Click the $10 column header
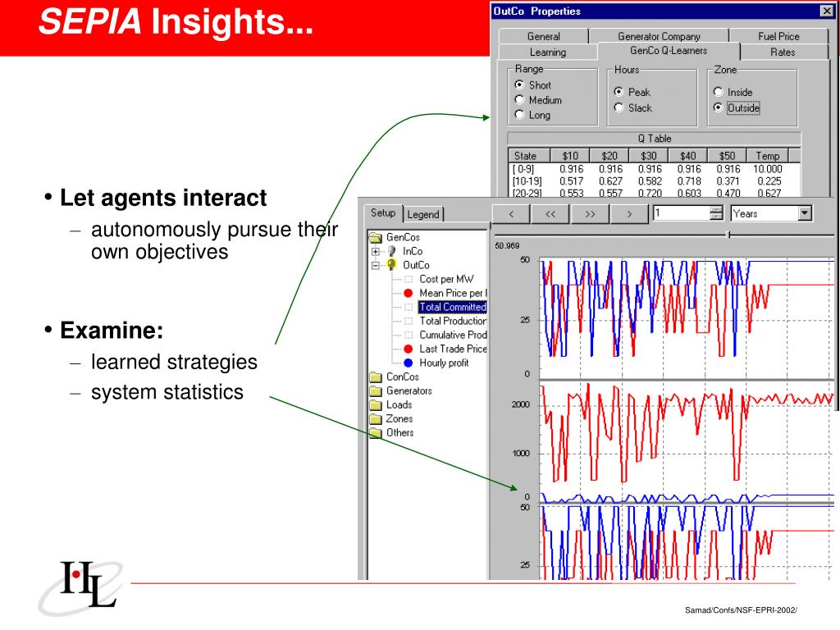840x630 pixels. pyautogui.click(x=570, y=155)
